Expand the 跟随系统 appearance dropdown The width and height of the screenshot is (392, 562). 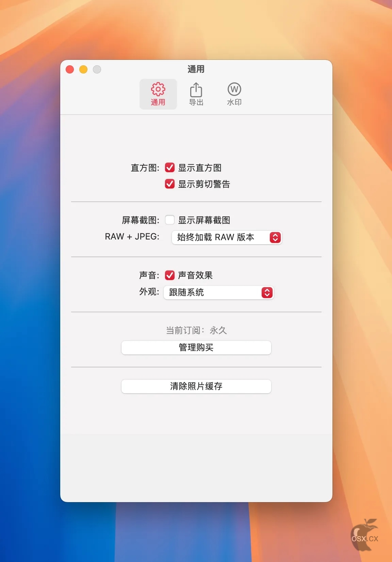(219, 292)
